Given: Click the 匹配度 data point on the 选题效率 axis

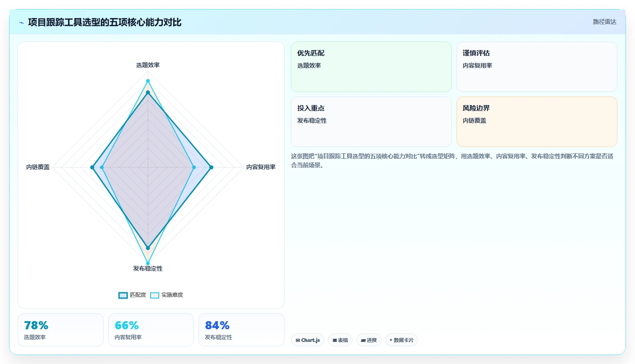Looking at the screenshot, I should (148, 92).
